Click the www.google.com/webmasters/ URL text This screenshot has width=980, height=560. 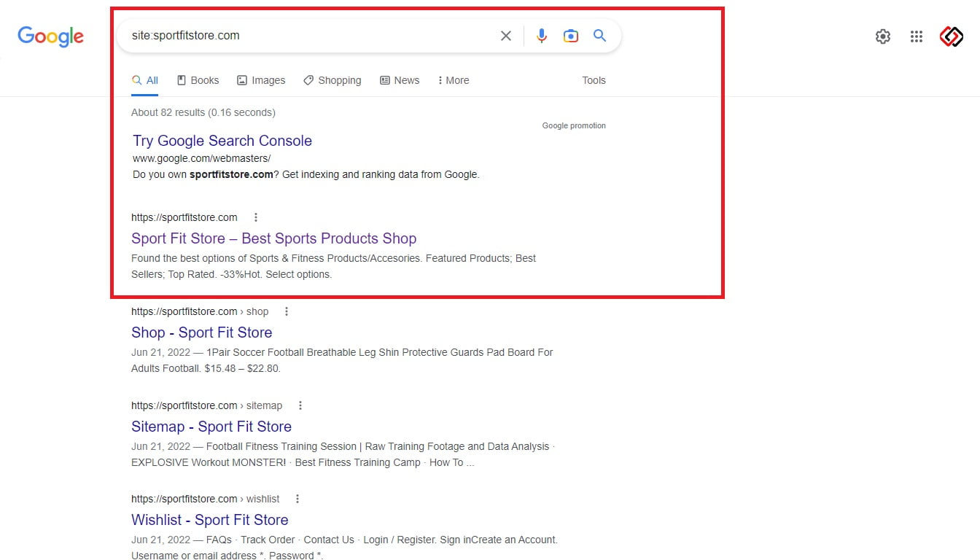coord(201,158)
